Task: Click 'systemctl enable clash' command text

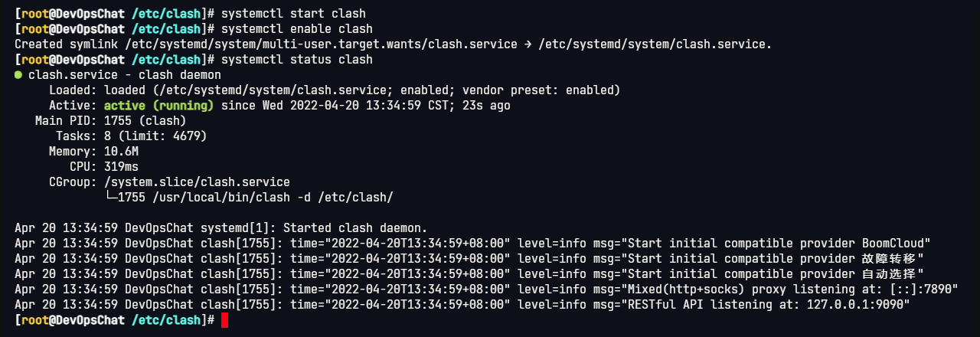Action: [x=297, y=29]
